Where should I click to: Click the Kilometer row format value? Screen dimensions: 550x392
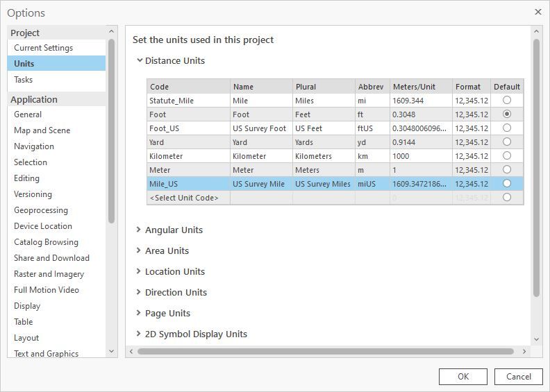pyautogui.click(x=472, y=156)
